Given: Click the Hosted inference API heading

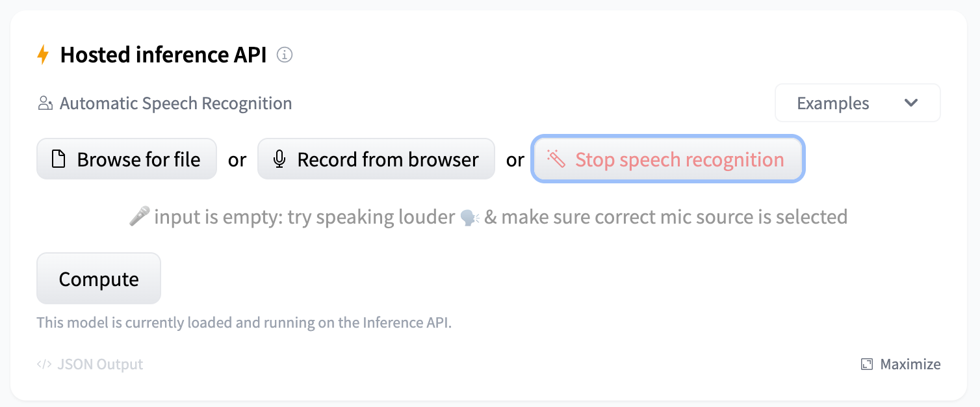Looking at the screenshot, I should coord(163,55).
